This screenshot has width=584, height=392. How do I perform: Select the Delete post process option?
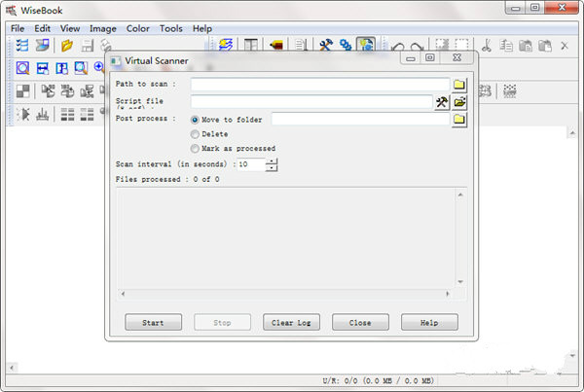195,134
